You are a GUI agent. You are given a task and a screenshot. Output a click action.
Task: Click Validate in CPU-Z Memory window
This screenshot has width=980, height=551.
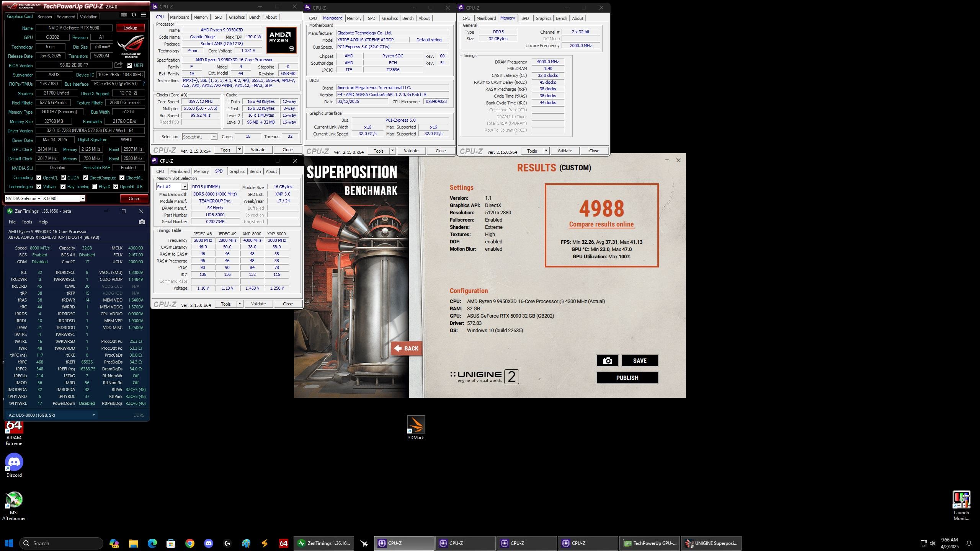[x=565, y=151]
